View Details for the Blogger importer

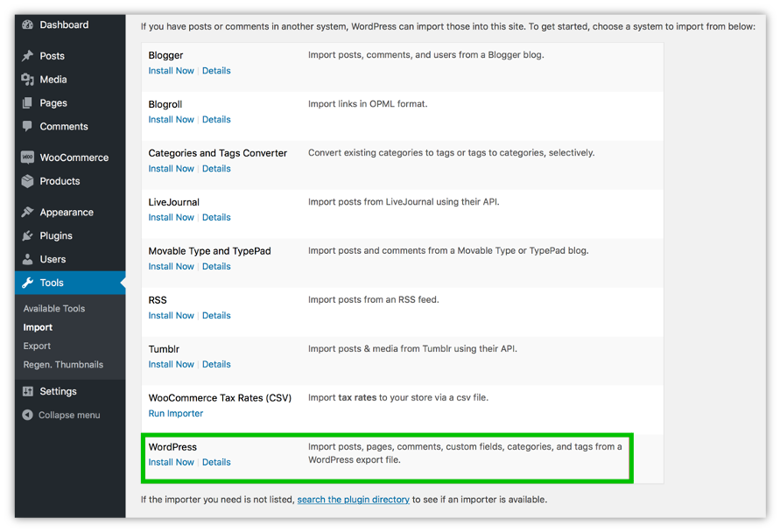click(x=216, y=70)
